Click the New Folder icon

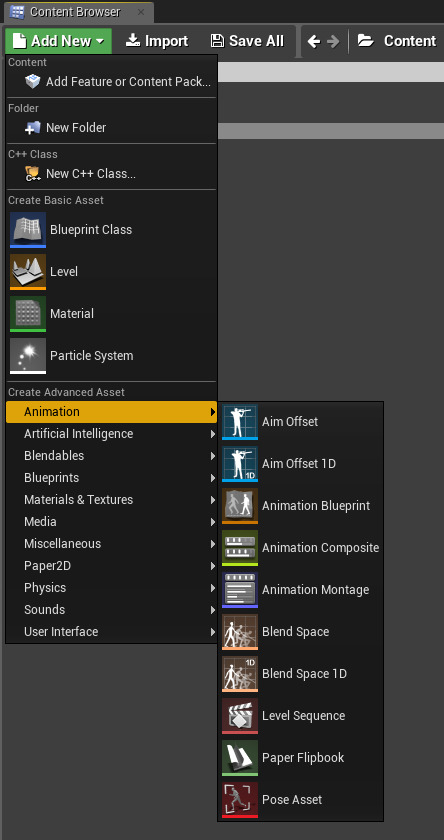(33, 128)
